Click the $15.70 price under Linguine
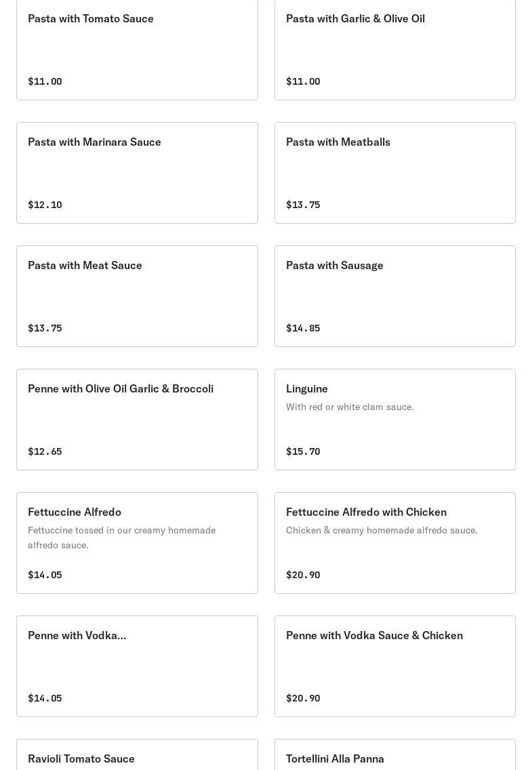Viewport: 532px width, 770px height. coord(303,451)
